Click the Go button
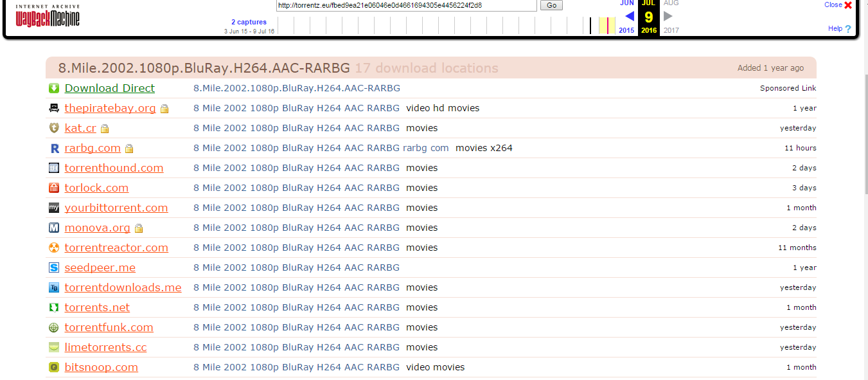The height and width of the screenshot is (380, 868). (551, 5)
